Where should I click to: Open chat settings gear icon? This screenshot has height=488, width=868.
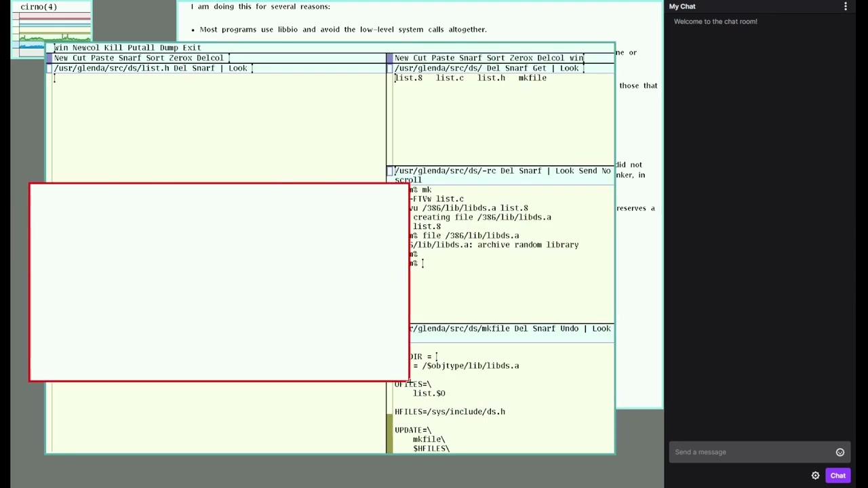coord(815,476)
